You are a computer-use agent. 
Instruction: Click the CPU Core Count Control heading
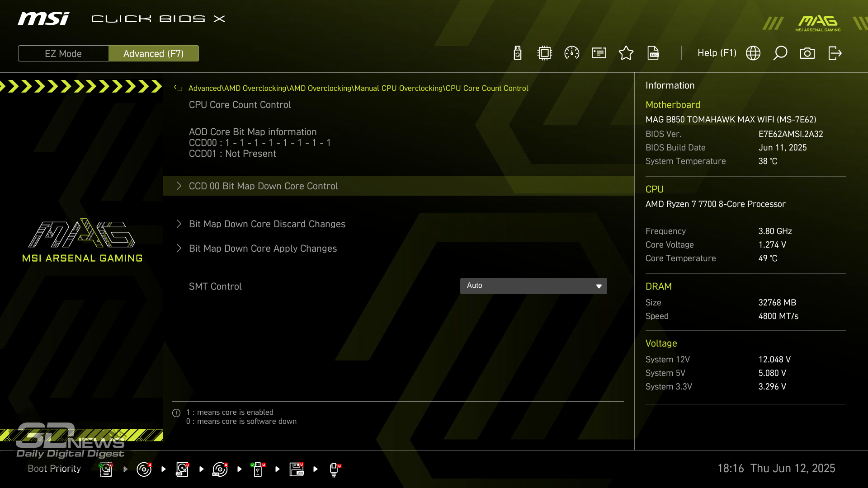click(x=240, y=105)
